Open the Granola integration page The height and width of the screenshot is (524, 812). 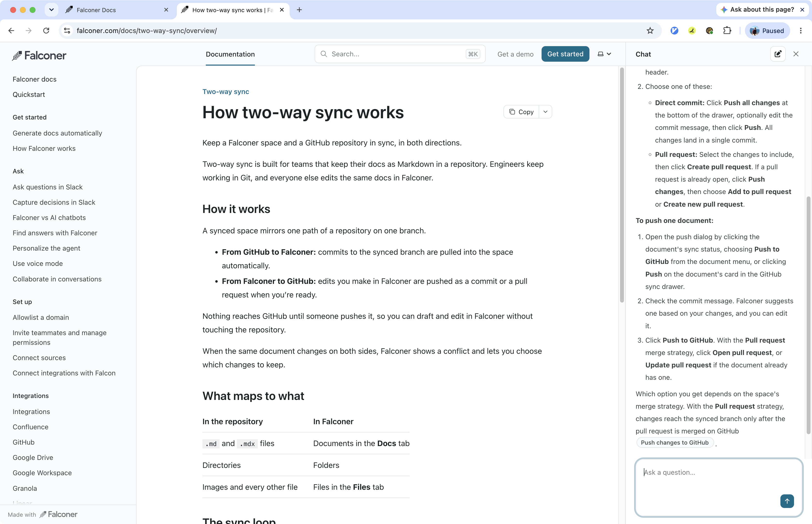coord(25,489)
